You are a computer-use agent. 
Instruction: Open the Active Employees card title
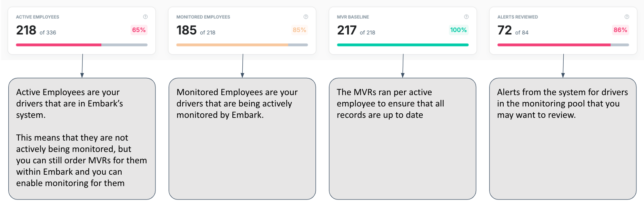pyautogui.click(x=38, y=17)
